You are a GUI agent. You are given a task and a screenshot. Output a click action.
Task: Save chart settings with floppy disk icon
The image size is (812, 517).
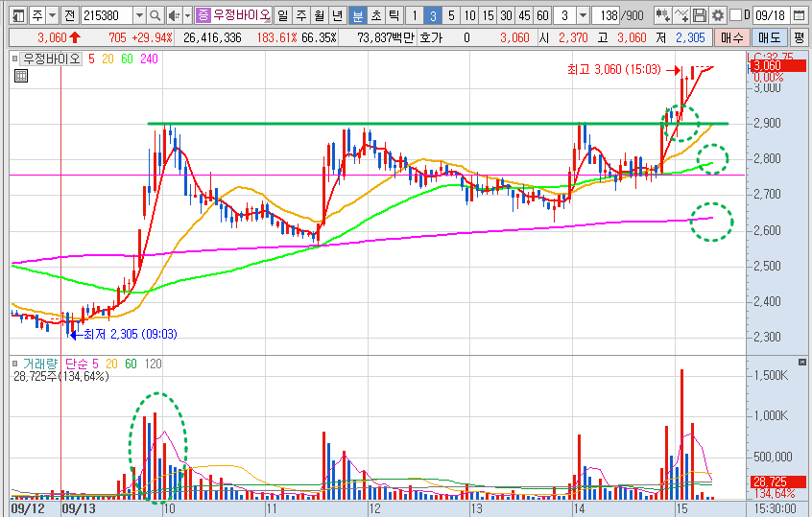tap(699, 16)
